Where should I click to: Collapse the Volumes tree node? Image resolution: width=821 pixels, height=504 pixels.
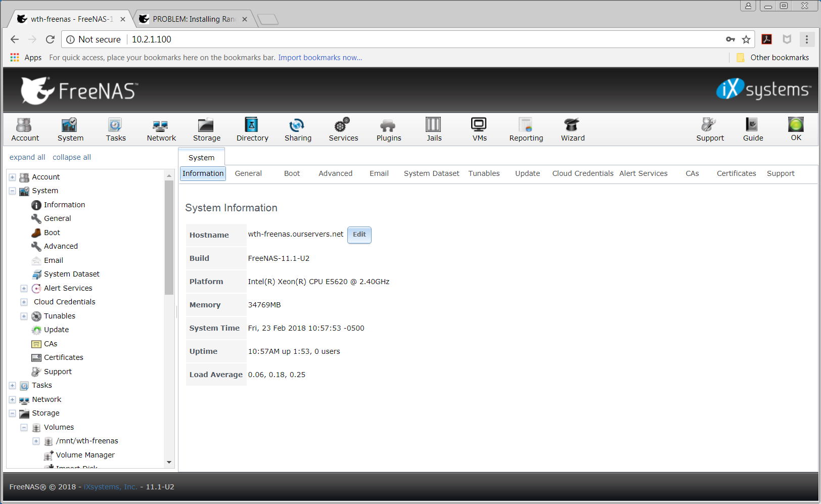pos(24,427)
